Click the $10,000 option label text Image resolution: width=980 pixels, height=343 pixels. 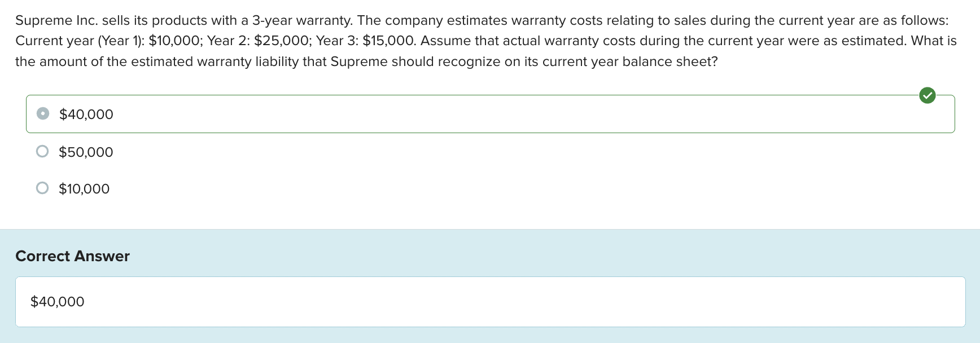click(83, 188)
